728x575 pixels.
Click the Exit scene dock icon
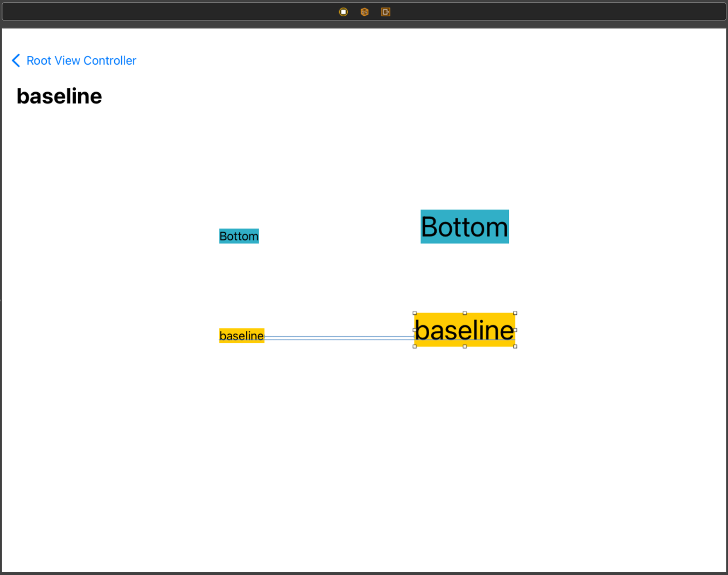click(x=386, y=12)
